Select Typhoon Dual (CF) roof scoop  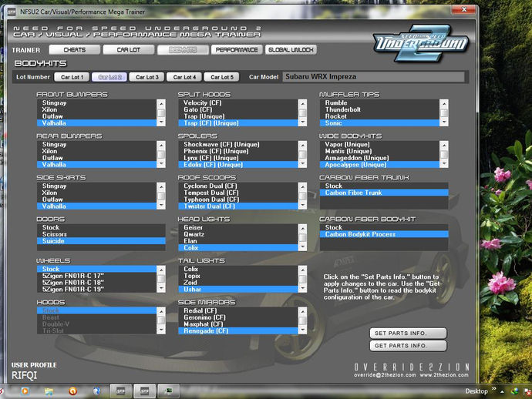pos(238,199)
